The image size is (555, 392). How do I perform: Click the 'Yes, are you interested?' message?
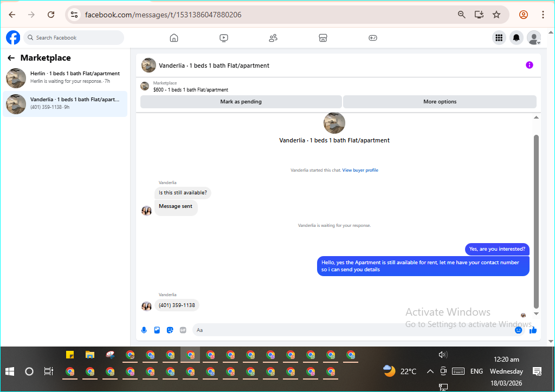(x=497, y=249)
